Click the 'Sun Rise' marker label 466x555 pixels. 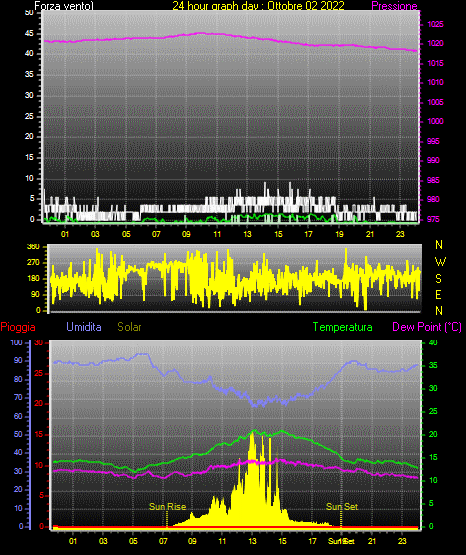click(167, 507)
